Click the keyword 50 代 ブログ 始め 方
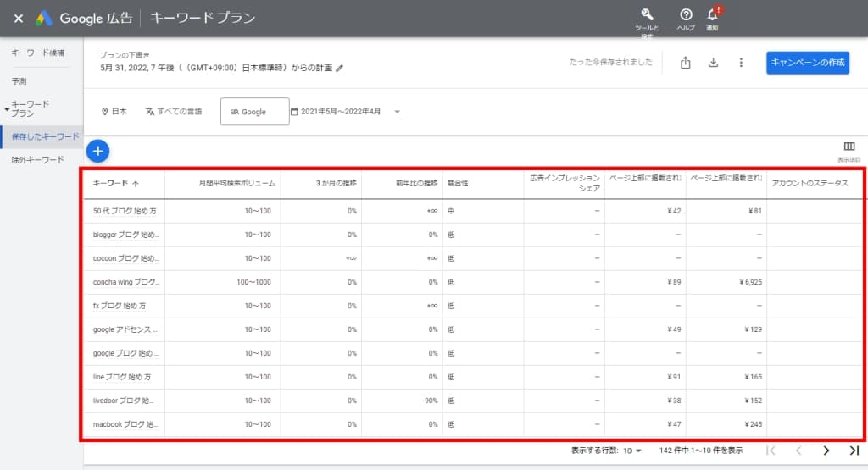The width and height of the screenshot is (868, 470). [x=125, y=211]
